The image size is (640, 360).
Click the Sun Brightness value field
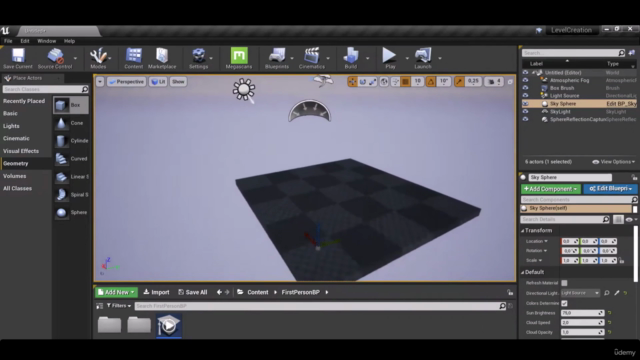[x=582, y=313]
